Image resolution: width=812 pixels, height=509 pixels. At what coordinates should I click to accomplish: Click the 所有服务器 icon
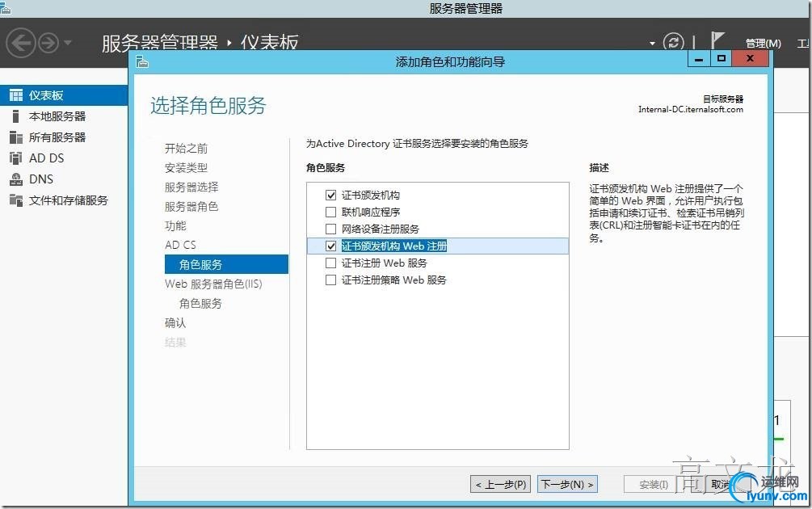click(16, 137)
